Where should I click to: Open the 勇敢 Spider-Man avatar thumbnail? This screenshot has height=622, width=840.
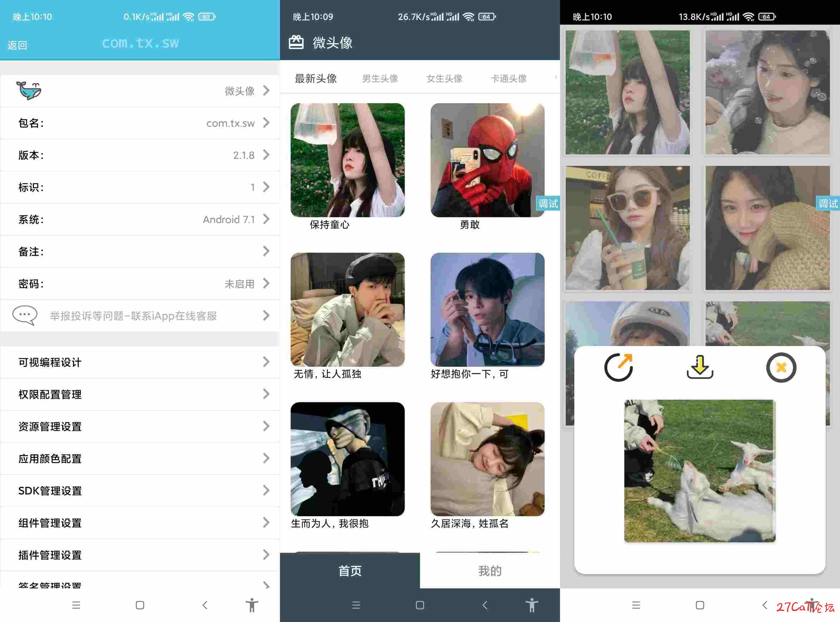coord(487,160)
